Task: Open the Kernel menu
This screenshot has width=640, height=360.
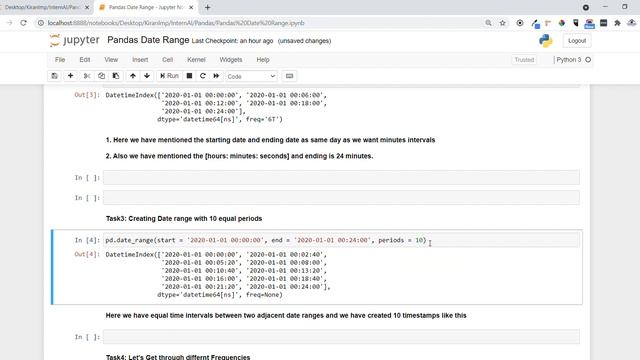Action: tap(196, 60)
